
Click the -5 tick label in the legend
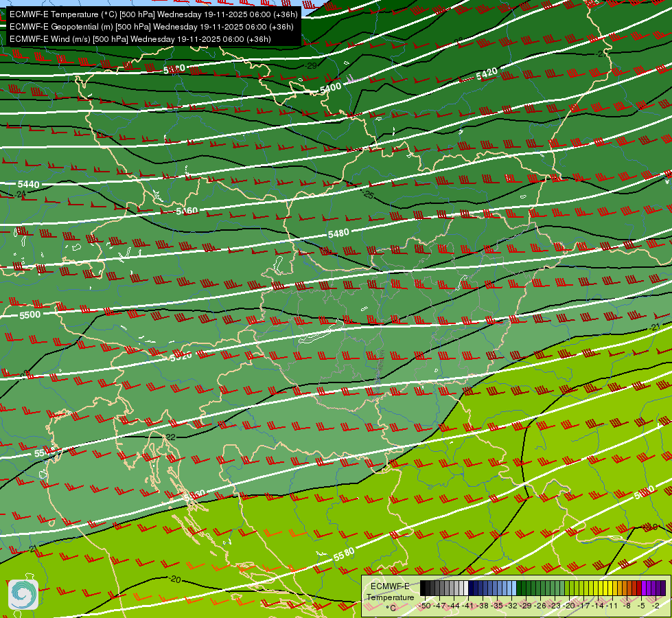(x=641, y=606)
